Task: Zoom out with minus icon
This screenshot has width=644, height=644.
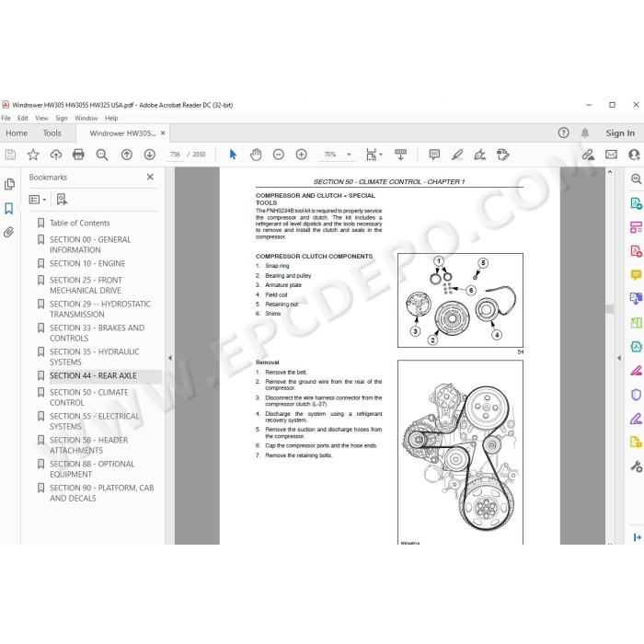Action: point(279,155)
